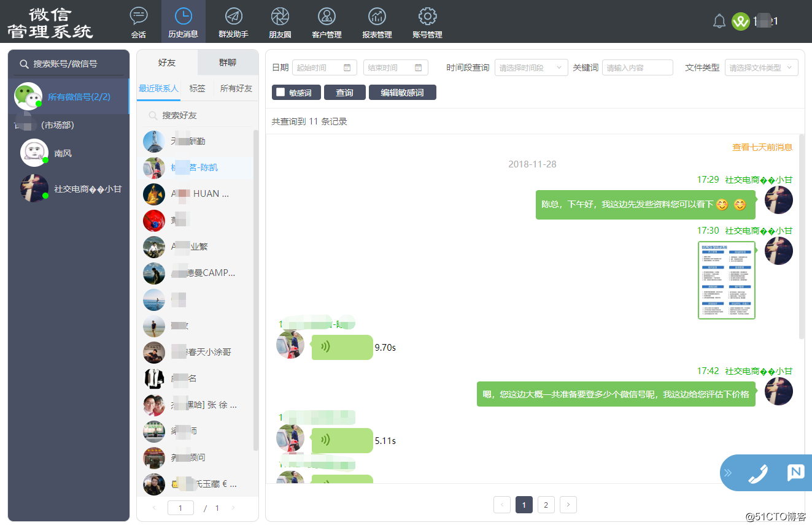Click the phone call floating icon
Viewport: 812px width, 528px height.
point(759,473)
